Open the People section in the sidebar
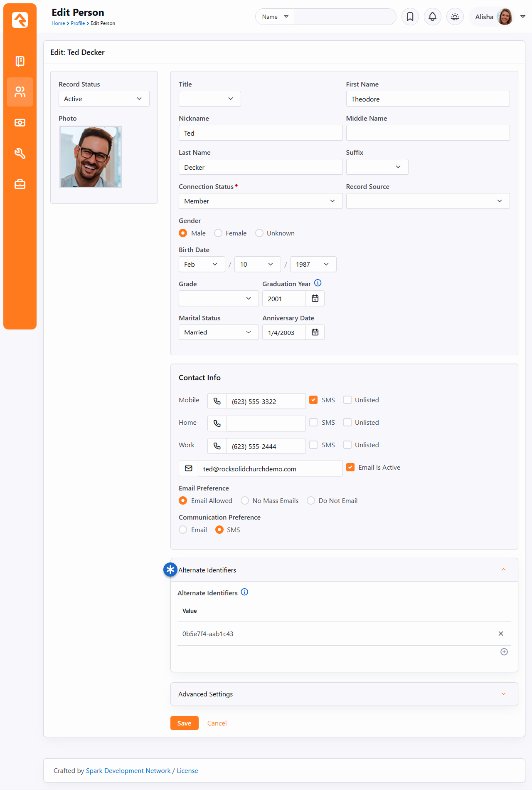 pyautogui.click(x=20, y=92)
